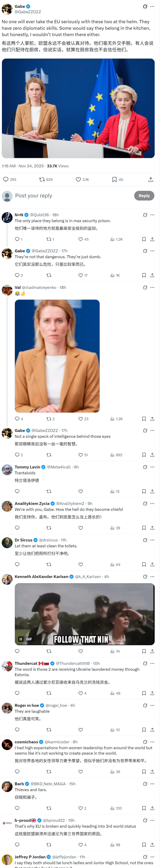Viewport: 162px width, 868px height.
Task: Repost Tommy Lavin's 'Trantaloids' reply
Action: click(49, 491)
